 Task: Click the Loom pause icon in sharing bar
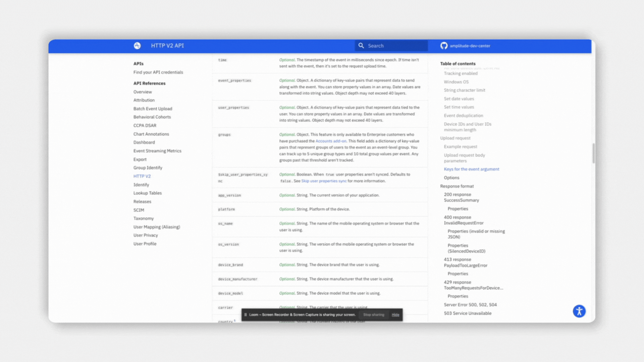246,315
